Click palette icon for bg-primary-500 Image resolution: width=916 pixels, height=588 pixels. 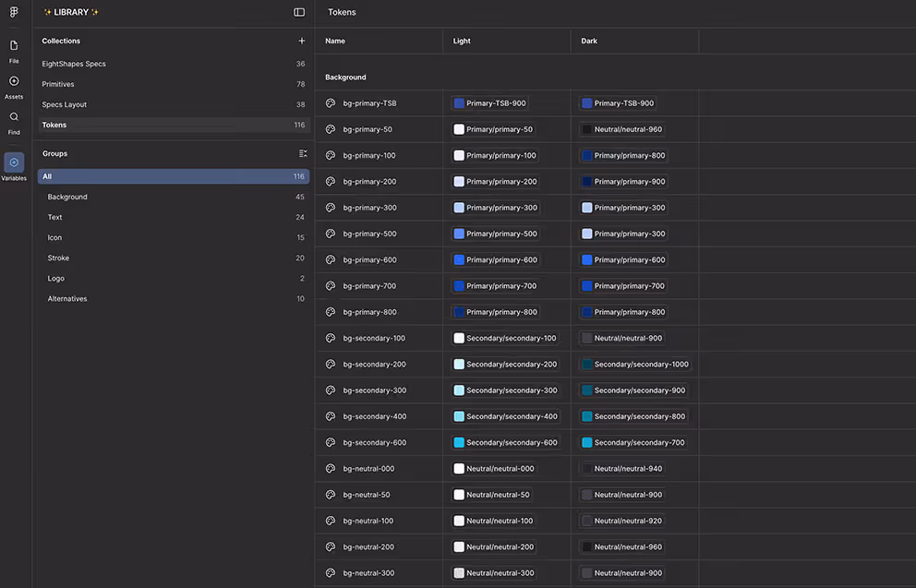[331, 234]
